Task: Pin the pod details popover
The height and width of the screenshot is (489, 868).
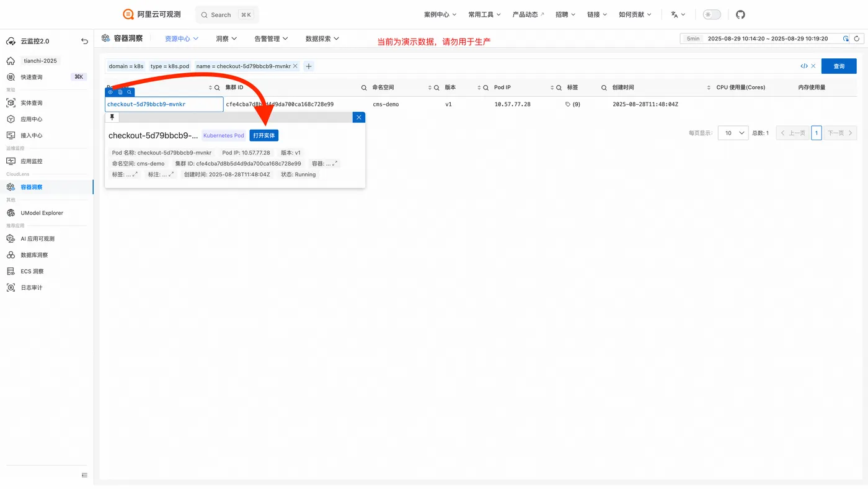Action: click(x=112, y=117)
